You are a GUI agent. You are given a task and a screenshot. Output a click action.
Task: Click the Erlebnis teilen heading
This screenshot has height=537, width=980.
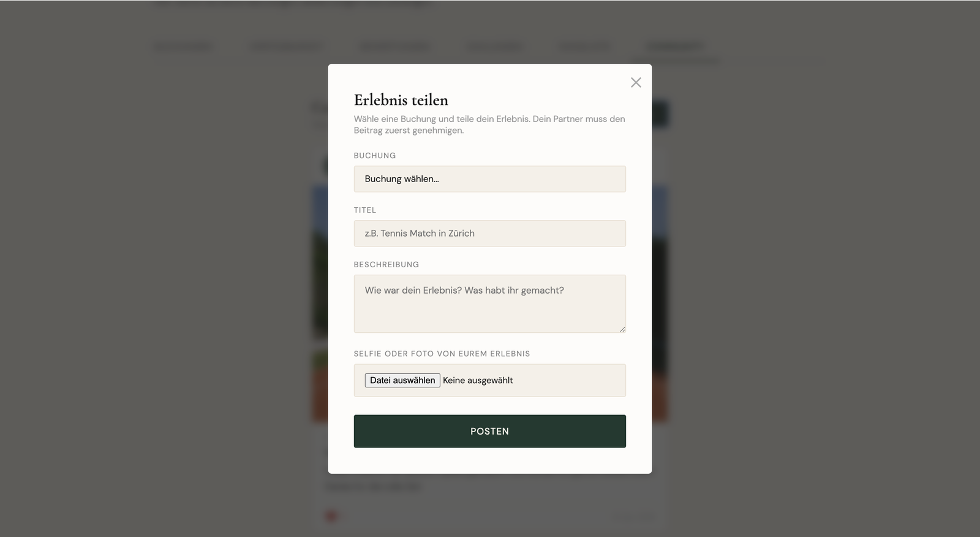pos(401,100)
